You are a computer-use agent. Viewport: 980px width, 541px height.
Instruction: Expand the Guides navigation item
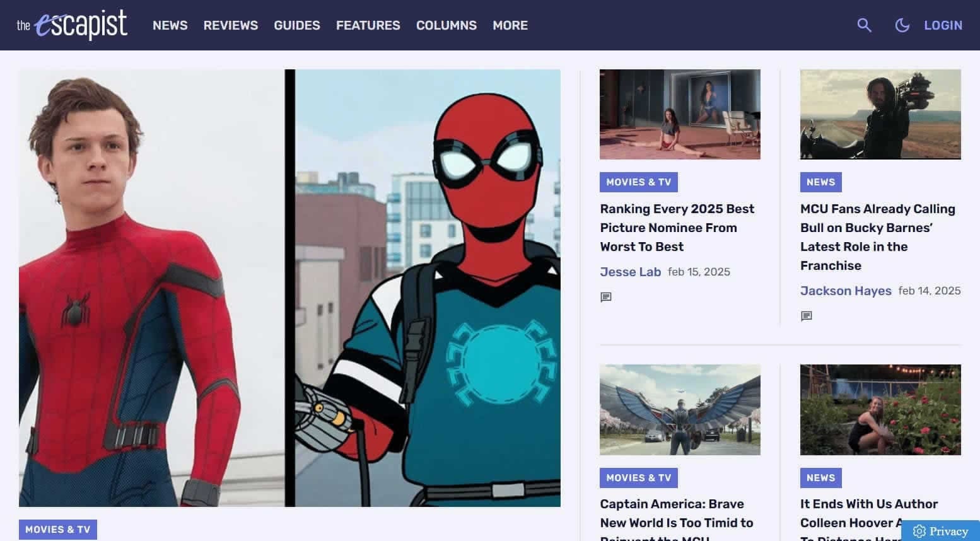pos(296,25)
